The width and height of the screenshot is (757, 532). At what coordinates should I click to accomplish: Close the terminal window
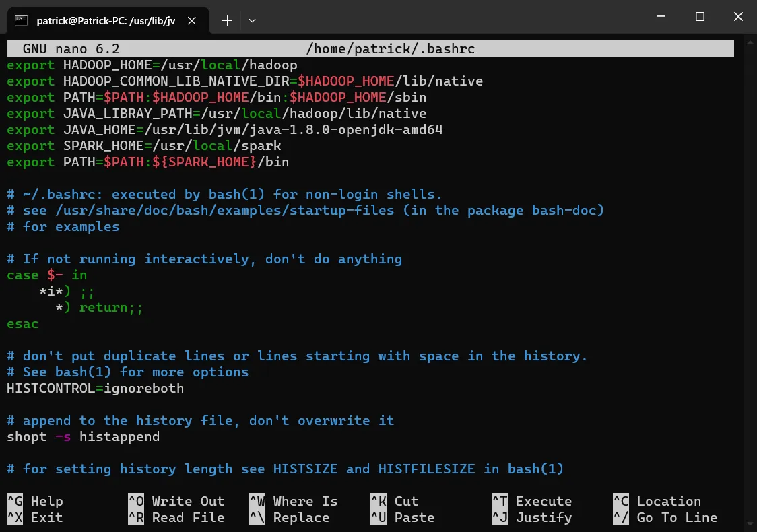pos(738,16)
